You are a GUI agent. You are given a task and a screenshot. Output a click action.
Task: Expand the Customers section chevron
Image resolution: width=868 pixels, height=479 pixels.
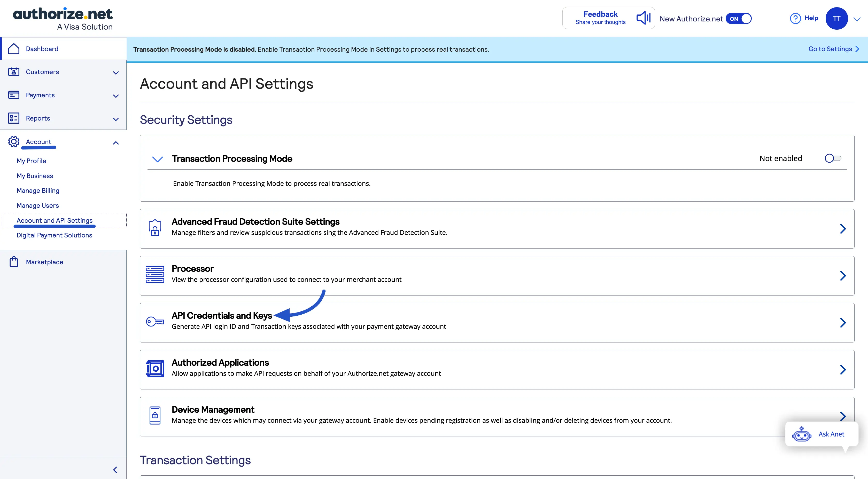click(115, 73)
